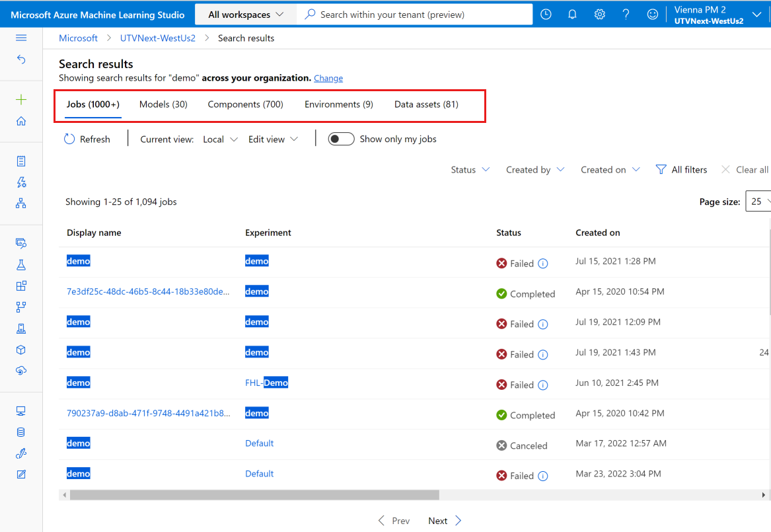Image resolution: width=771 pixels, height=532 pixels.
Task: Open the notifications bell icon
Action: (x=572, y=15)
